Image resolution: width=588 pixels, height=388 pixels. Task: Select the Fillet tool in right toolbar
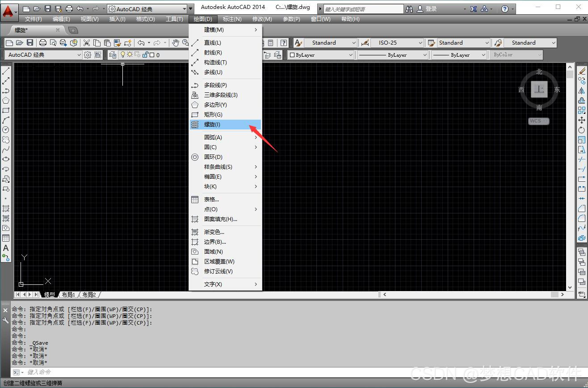[x=582, y=218]
